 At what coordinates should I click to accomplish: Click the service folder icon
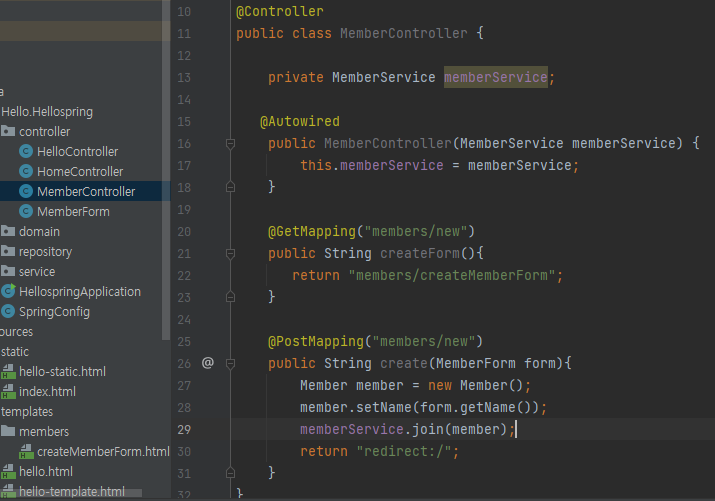tap(8, 271)
